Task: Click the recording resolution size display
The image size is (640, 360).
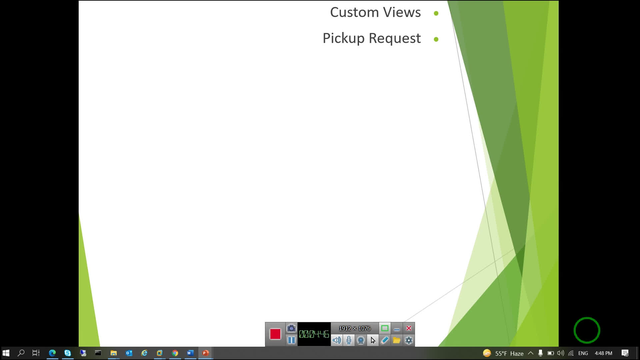Action: point(355,328)
